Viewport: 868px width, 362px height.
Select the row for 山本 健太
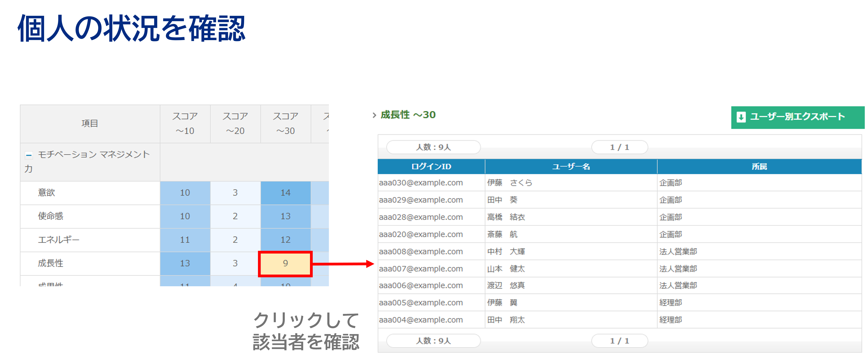[x=620, y=269]
